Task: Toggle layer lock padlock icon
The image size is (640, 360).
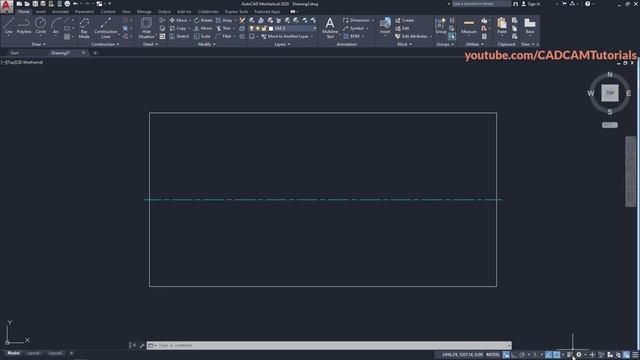Action: coord(264,28)
